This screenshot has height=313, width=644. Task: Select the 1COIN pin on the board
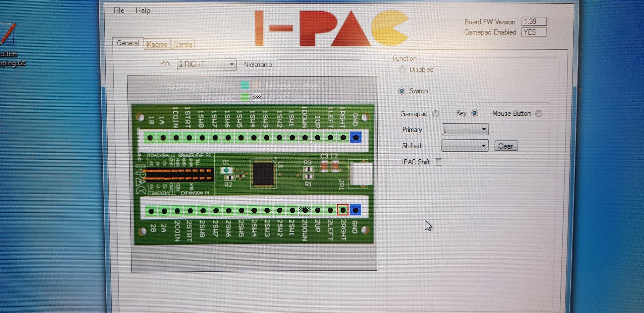(x=176, y=138)
